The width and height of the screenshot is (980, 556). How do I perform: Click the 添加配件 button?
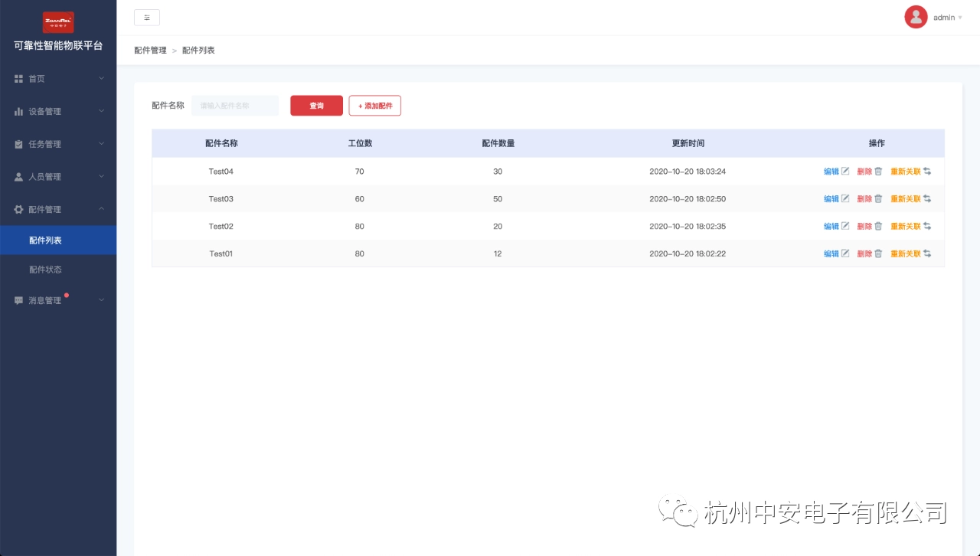(374, 106)
